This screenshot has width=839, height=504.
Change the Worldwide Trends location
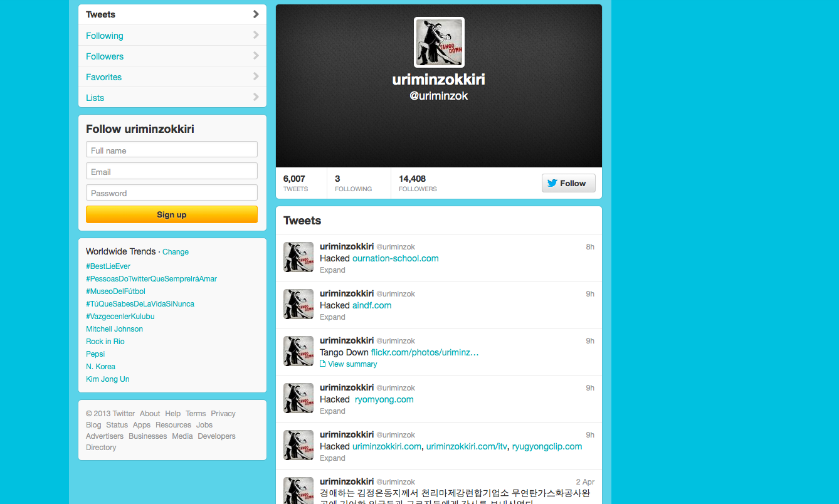pos(176,252)
